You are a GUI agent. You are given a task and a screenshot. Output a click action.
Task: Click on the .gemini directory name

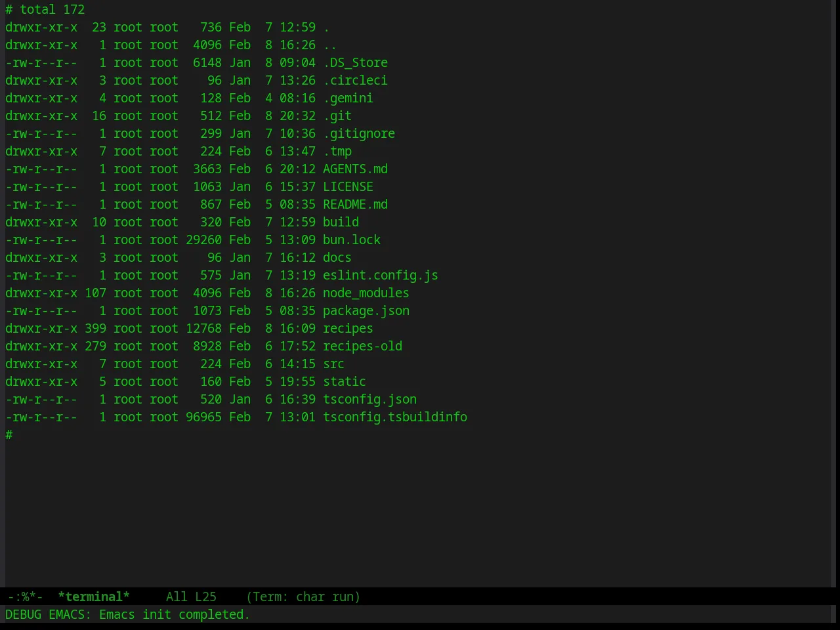348,98
